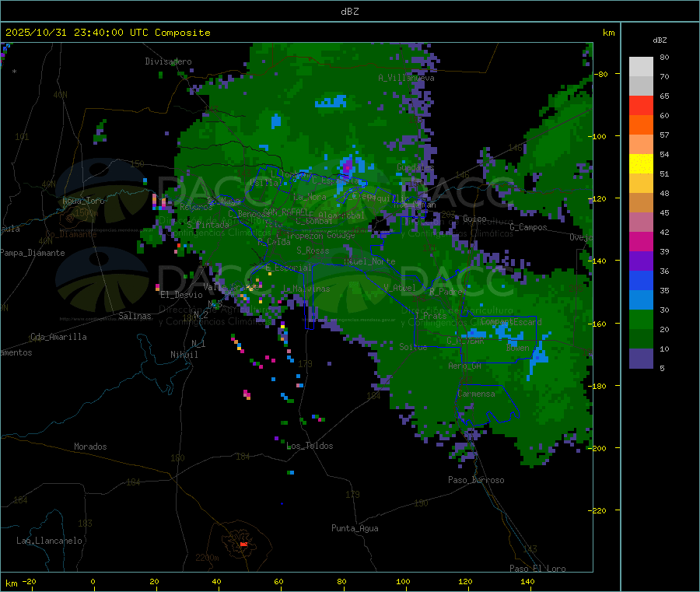Click the A_Villanueva map label

pos(406,78)
